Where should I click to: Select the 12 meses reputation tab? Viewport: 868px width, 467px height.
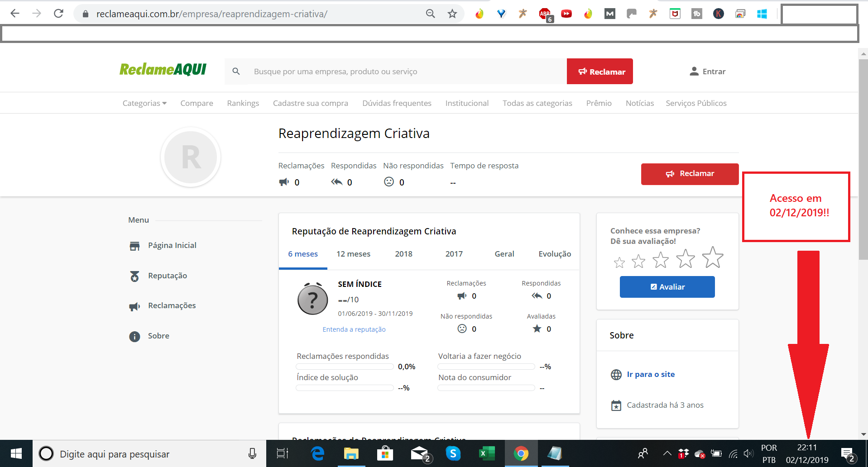(353, 254)
